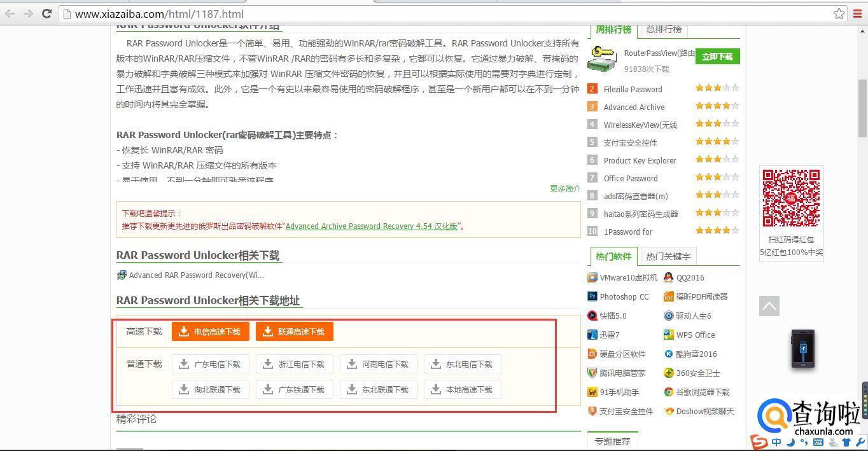Click the 东北电信下载 button
The height and width of the screenshot is (451, 868).
click(463, 364)
